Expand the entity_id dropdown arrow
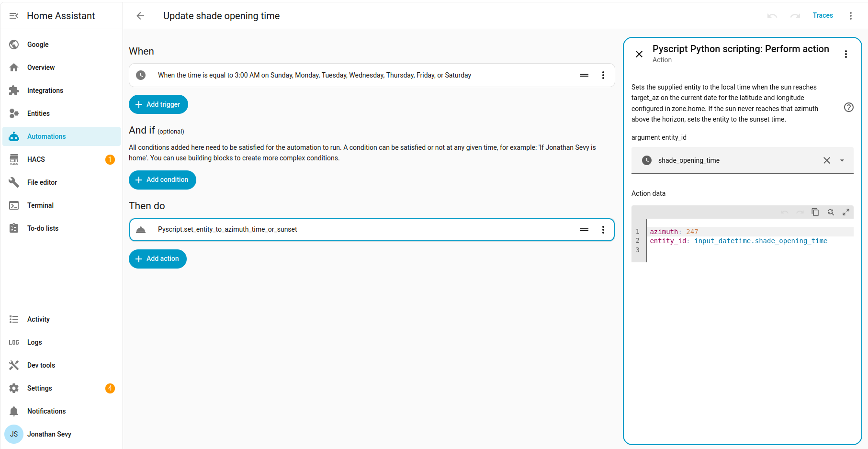 pyautogui.click(x=842, y=160)
